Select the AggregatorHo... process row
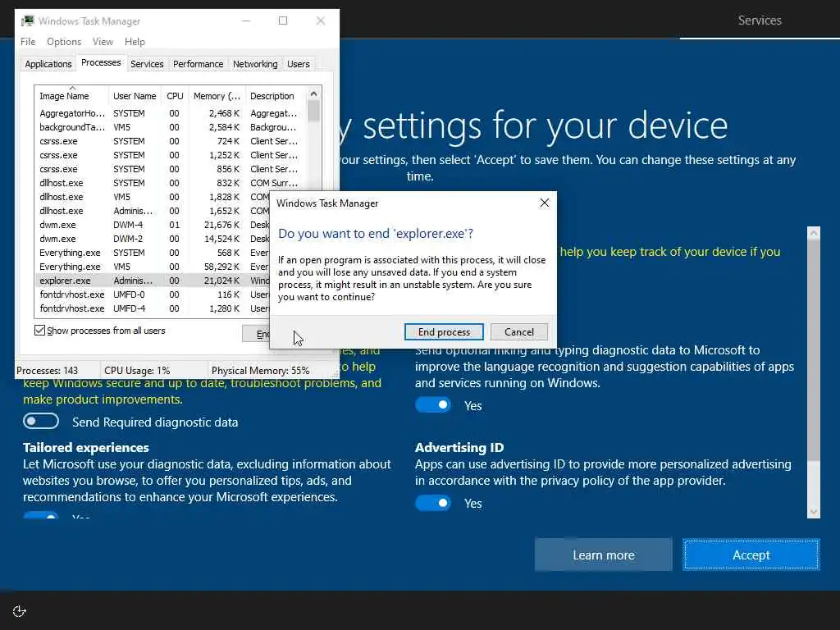 tap(171, 113)
